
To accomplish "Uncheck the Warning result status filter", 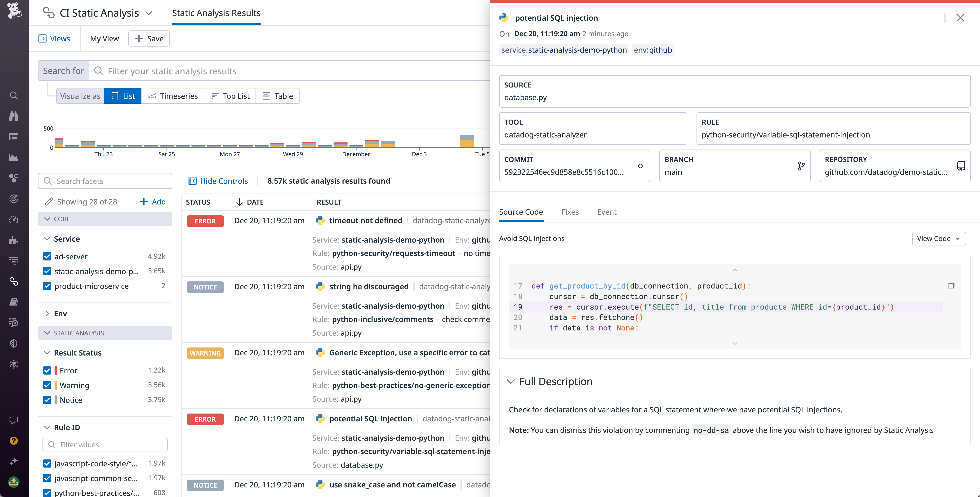I will 47,385.
